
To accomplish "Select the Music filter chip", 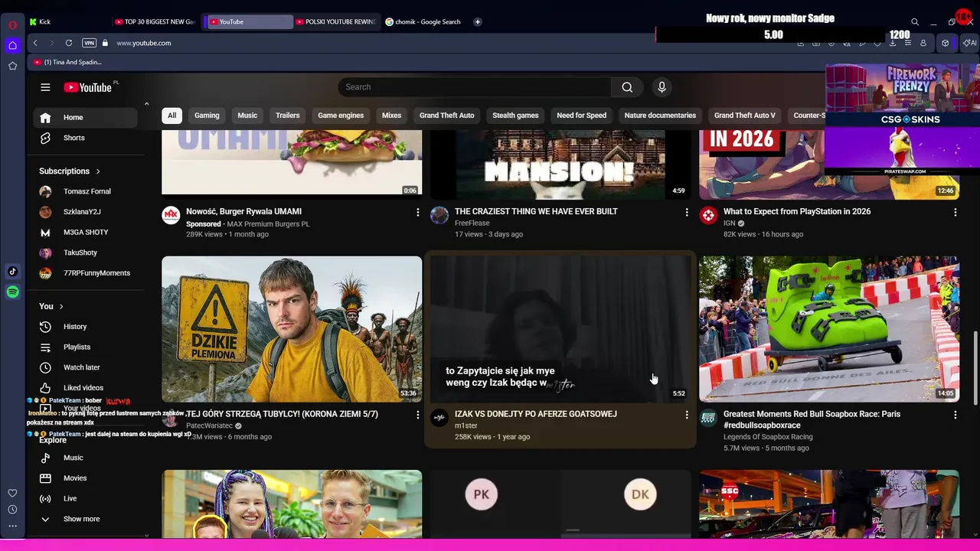I will [247, 116].
